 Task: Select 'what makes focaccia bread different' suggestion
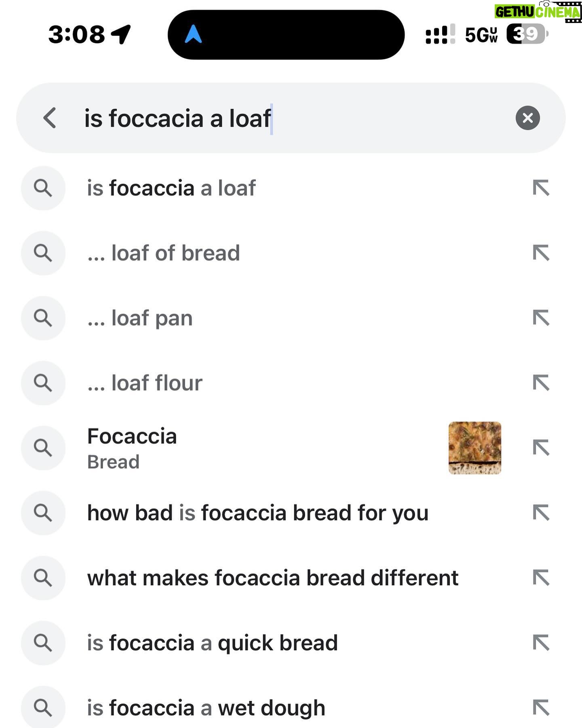tap(273, 578)
